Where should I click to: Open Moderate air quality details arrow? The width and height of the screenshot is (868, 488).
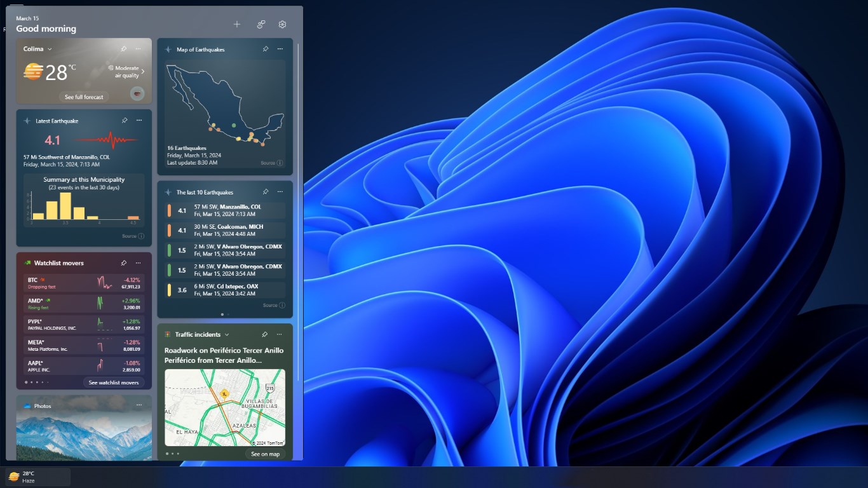coord(142,71)
